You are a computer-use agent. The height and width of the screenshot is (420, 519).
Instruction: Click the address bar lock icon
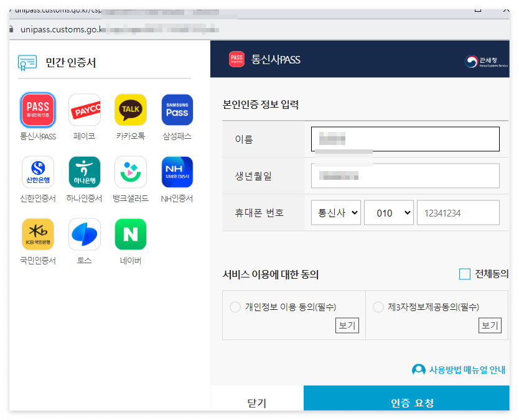(x=11, y=29)
